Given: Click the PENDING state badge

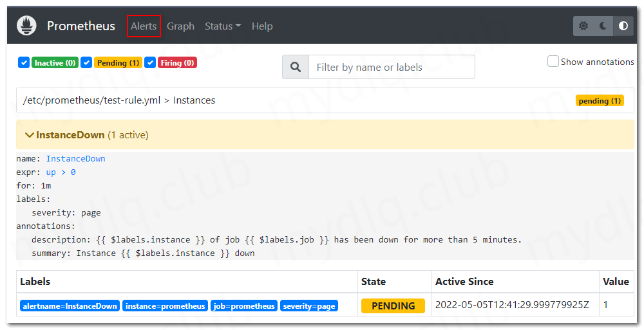Looking at the screenshot, I should [x=393, y=306].
